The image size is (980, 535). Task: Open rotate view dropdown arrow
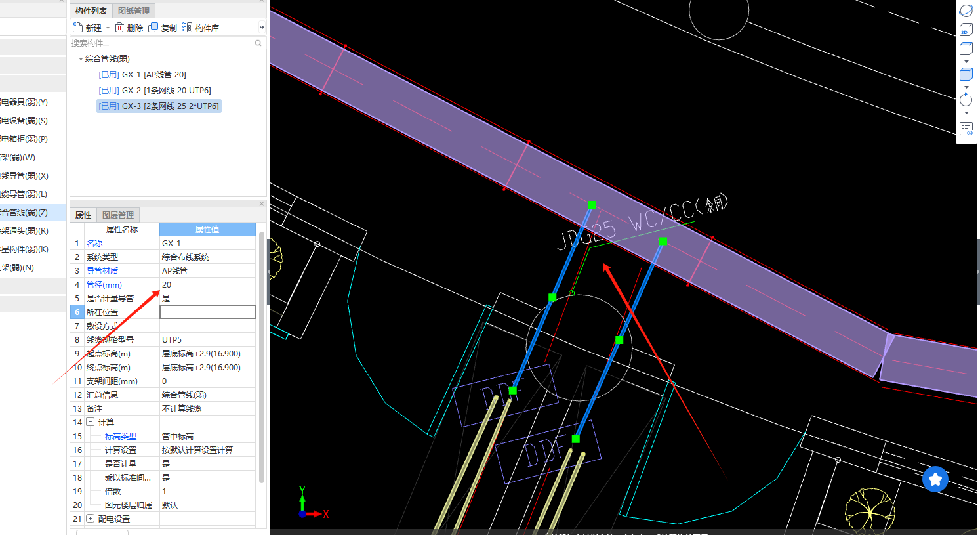(966, 113)
